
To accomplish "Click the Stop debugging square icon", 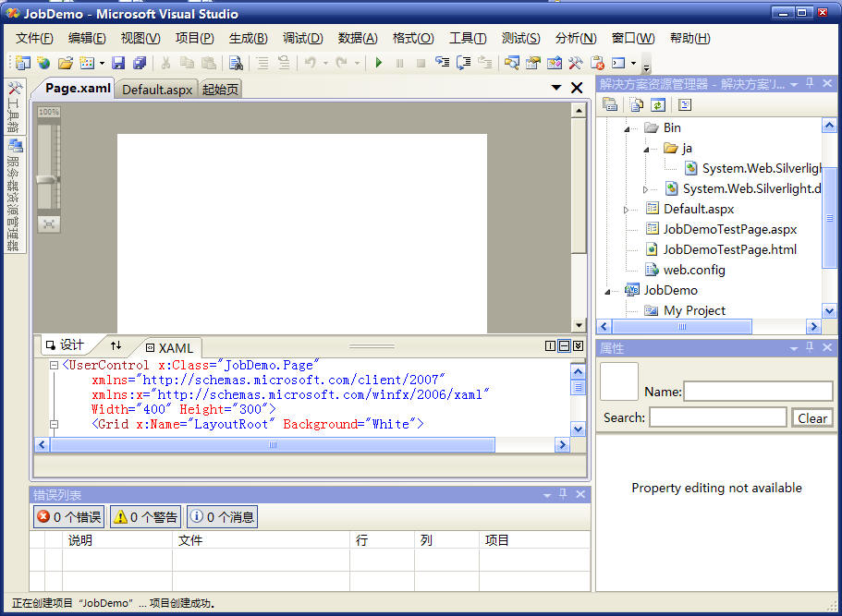I will 421,64.
